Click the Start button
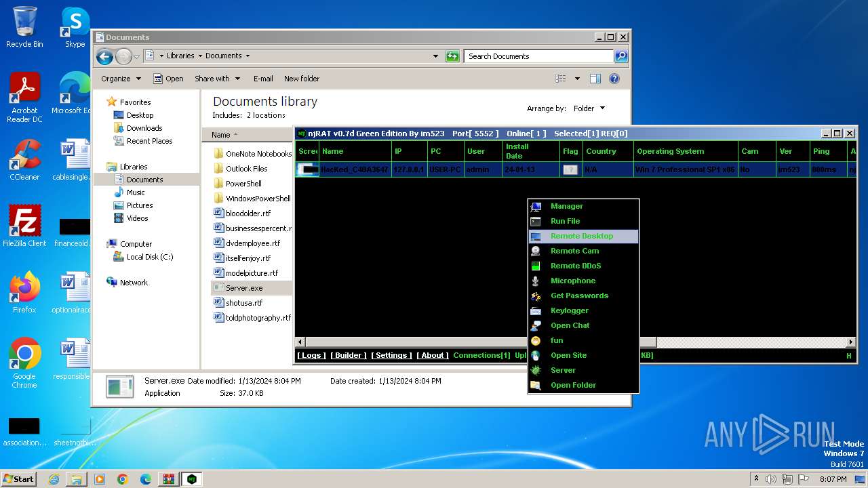 coord(19,479)
